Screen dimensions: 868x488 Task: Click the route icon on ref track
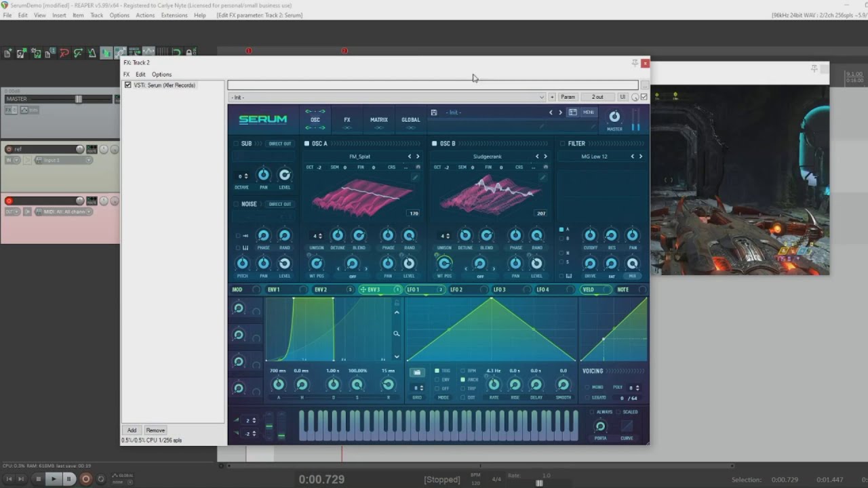point(92,149)
